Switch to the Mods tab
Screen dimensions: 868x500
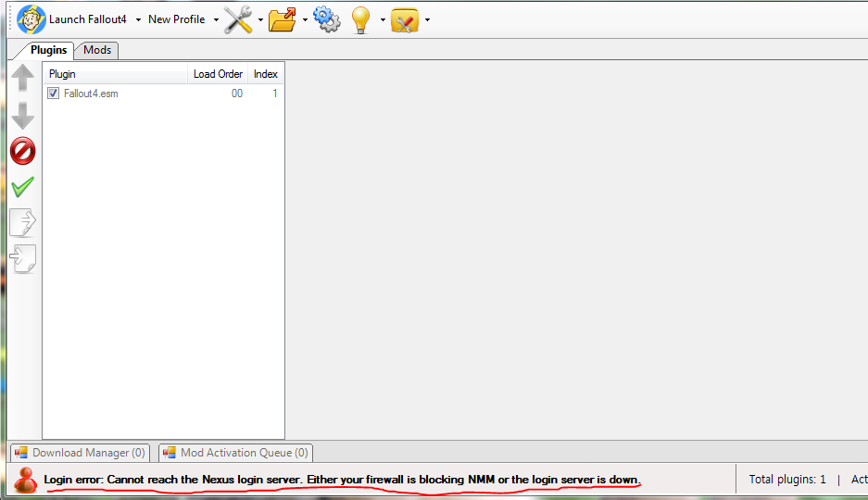(x=97, y=50)
